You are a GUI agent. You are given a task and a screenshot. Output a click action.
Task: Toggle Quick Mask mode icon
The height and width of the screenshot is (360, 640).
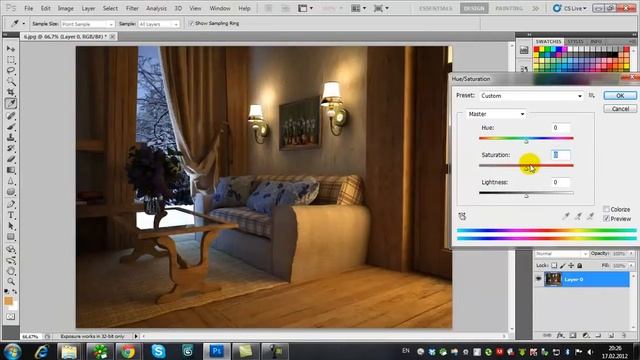point(11,317)
